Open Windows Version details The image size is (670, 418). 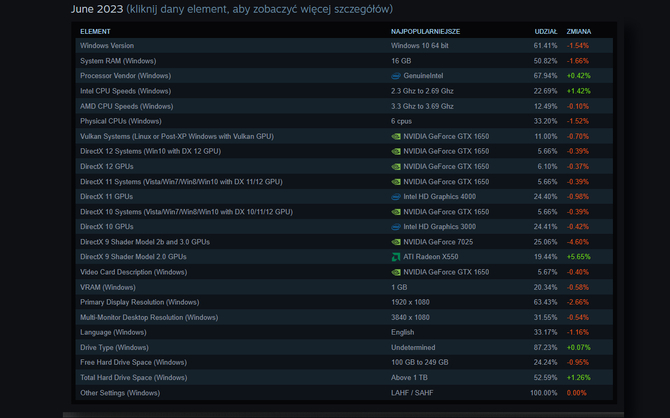click(x=344, y=45)
